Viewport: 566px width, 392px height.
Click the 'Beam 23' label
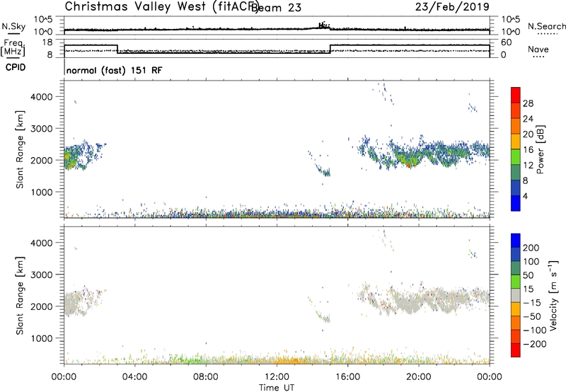click(x=277, y=8)
